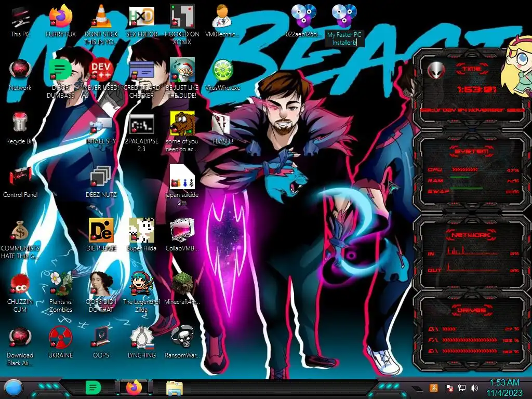Click the VLC cone desktop shortcut

pyautogui.click(x=101, y=24)
